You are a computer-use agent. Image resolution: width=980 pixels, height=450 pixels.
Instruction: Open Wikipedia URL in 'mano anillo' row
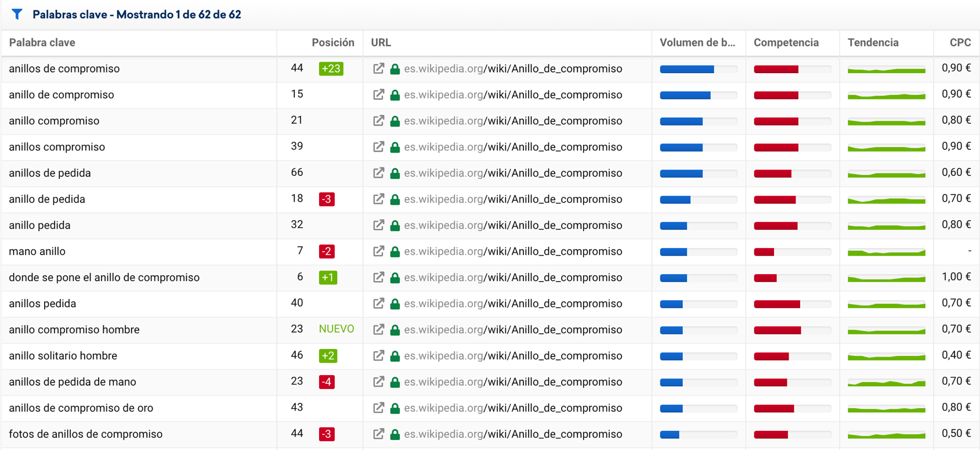[513, 251]
